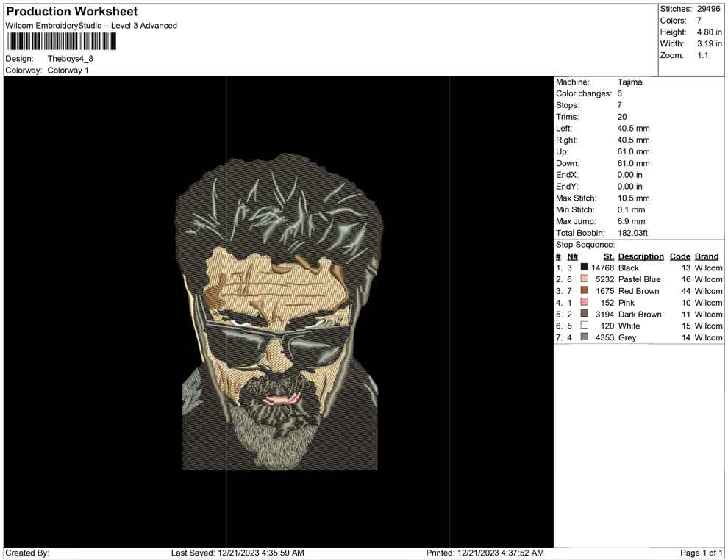The height and width of the screenshot is (560, 728).
Task: Click the Brand column header
Action: point(706,256)
